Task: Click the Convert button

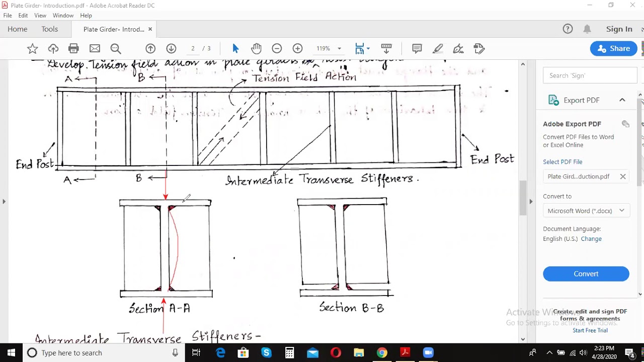Action: click(x=586, y=274)
